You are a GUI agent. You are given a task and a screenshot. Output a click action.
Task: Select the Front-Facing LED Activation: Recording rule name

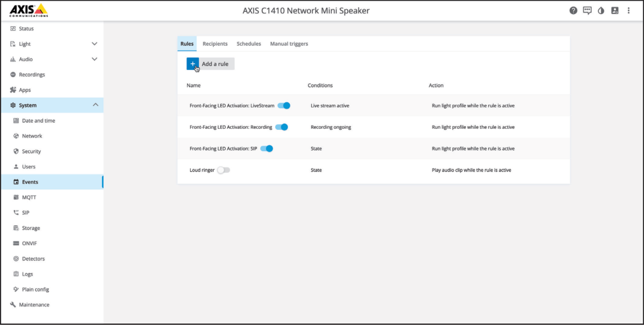point(231,127)
